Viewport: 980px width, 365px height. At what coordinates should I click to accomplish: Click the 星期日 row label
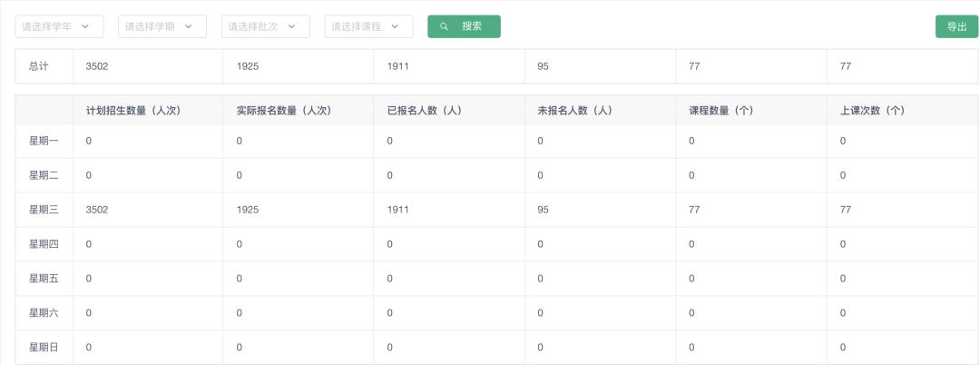(44, 347)
